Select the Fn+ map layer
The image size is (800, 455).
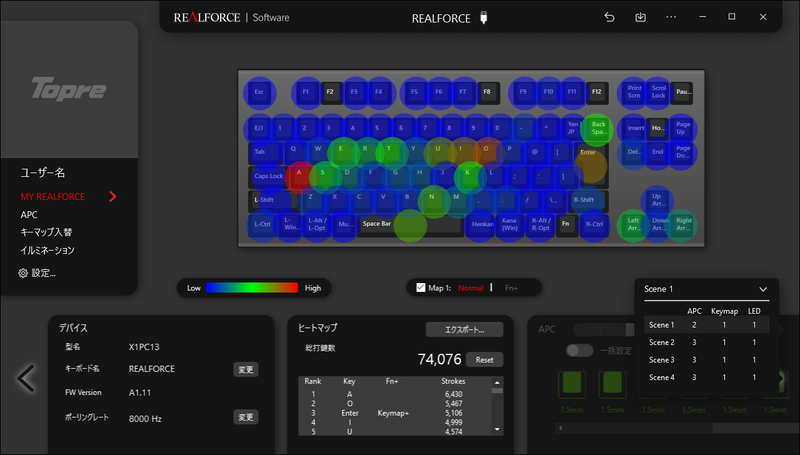[511, 288]
